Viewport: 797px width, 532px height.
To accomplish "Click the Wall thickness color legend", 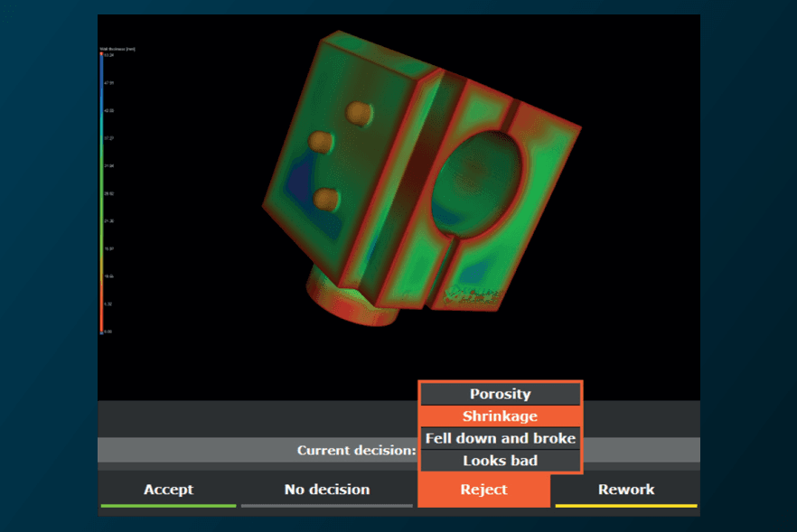I will [102, 194].
